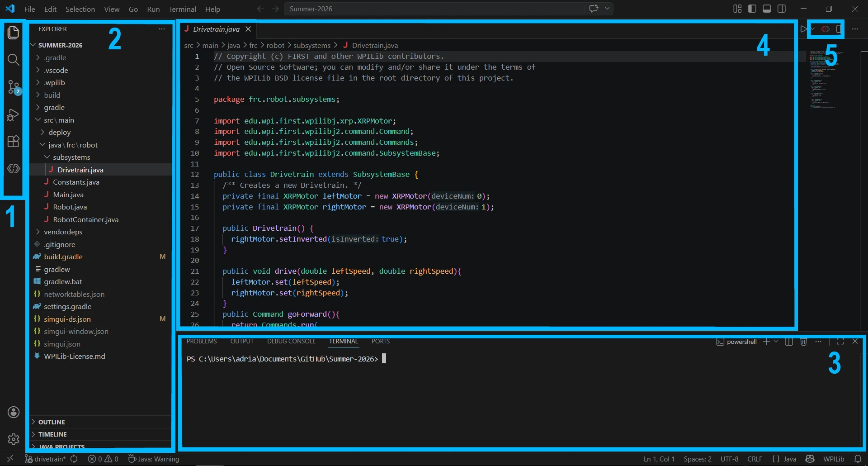The height and width of the screenshot is (466, 868).
Task: Expand the vendordeps folder
Action: (x=100, y=232)
